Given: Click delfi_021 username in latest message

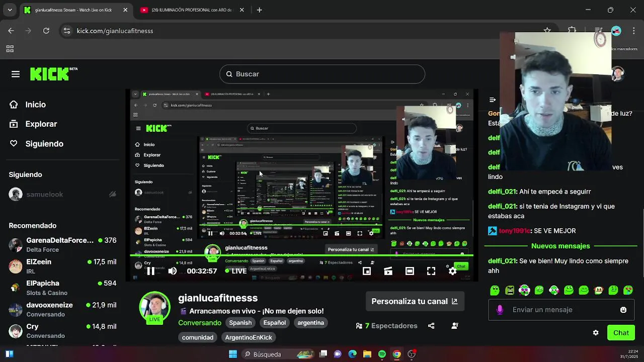Looking at the screenshot, I should pos(502,261).
